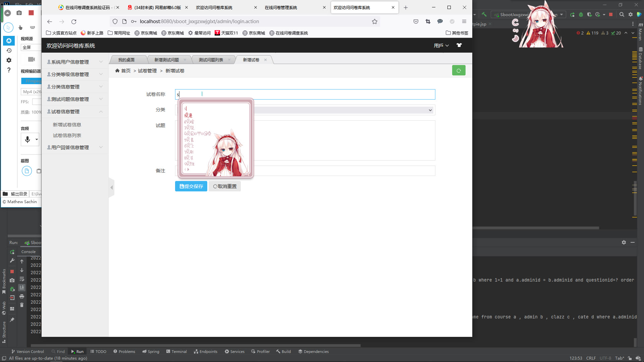The image size is (644, 362).
Task: Reload the page with the refresh icon
Action: [74, 21]
